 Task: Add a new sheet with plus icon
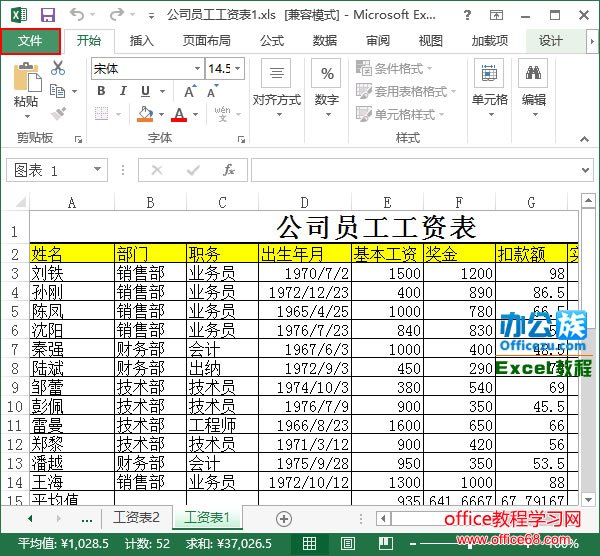284,519
